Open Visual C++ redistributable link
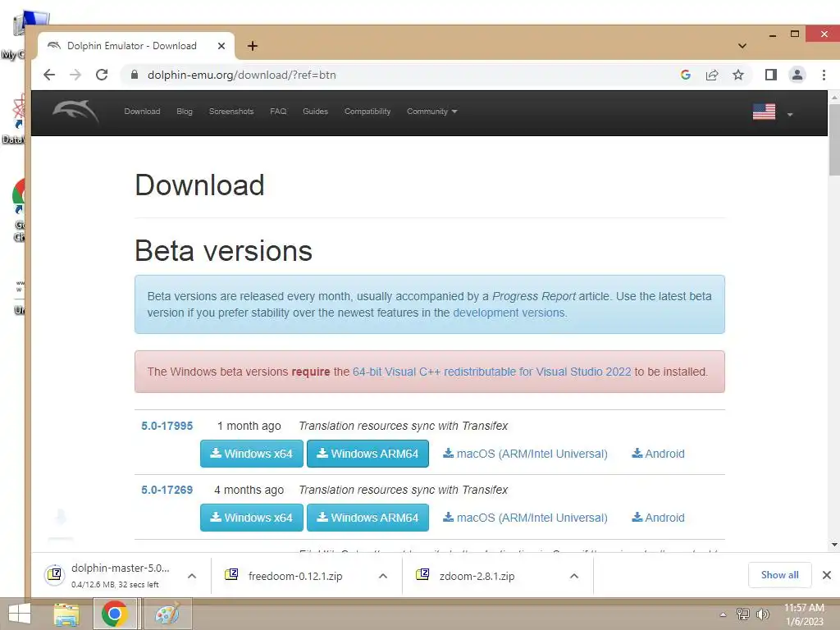This screenshot has height=630, width=840. 492,372
